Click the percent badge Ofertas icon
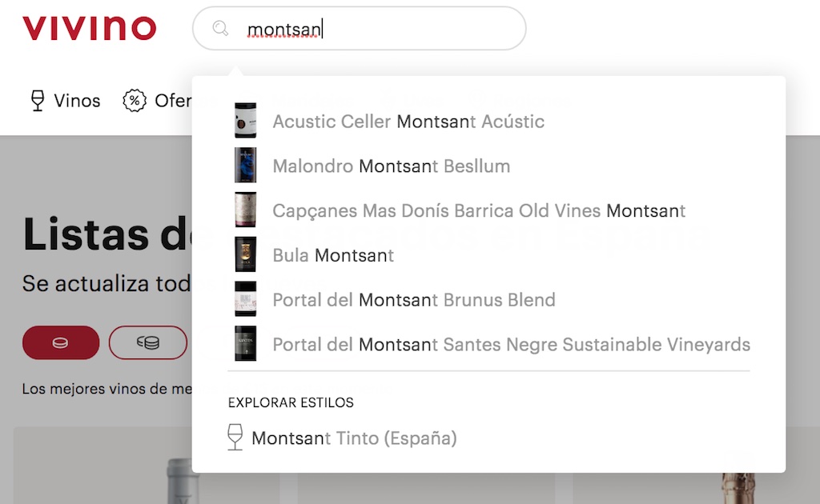The height and width of the screenshot is (504, 820). [135, 101]
